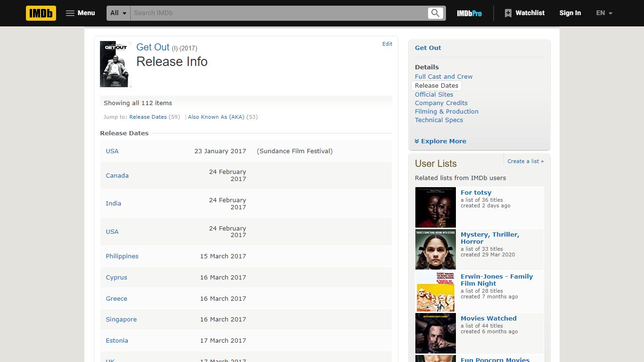This screenshot has width=644, height=362.
Task: Open Filming & Production
Action: 446,112
